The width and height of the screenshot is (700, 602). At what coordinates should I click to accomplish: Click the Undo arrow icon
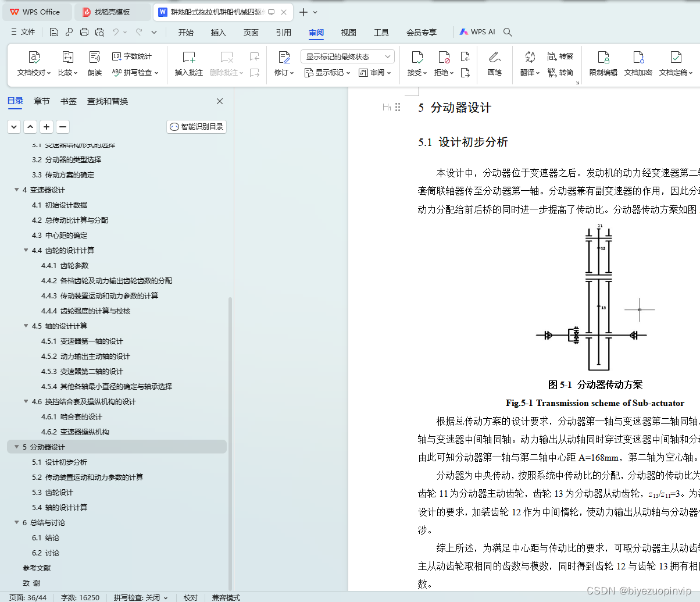[116, 32]
